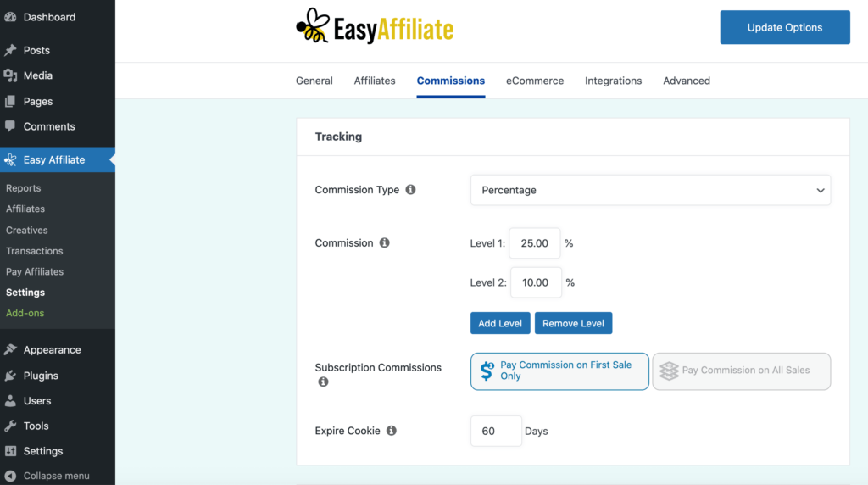
Task: Click the Level 1 commission field
Action: click(x=535, y=243)
